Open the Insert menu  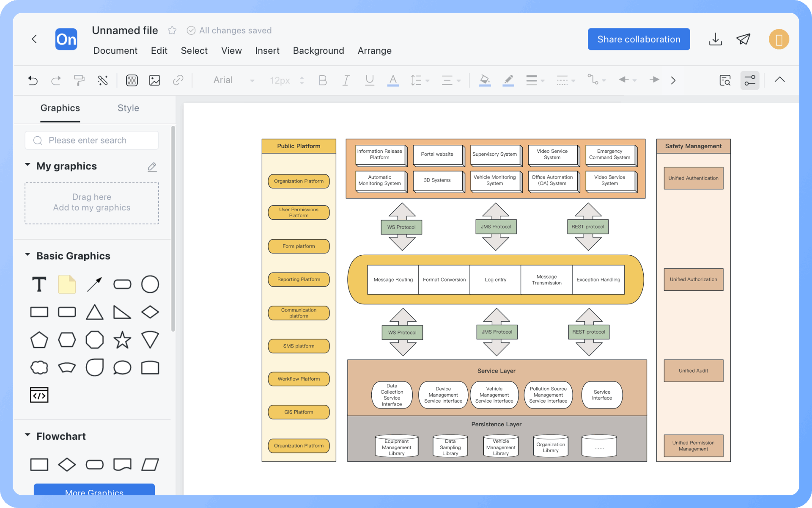click(267, 50)
